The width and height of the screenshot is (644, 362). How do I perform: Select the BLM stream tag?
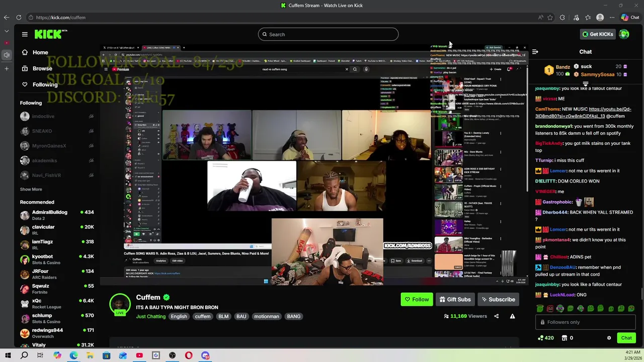(223, 316)
